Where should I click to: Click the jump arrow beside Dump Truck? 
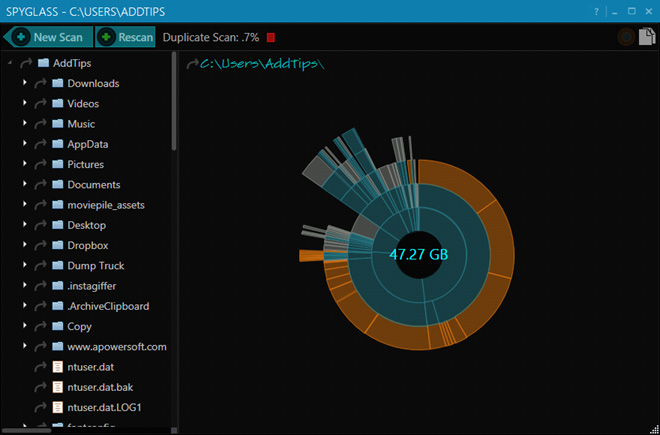pos(40,266)
